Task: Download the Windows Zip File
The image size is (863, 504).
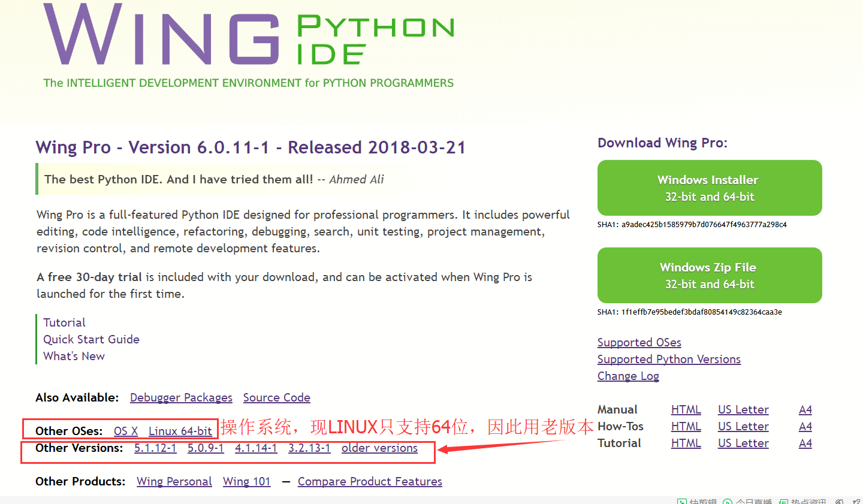Action: point(710,275)
